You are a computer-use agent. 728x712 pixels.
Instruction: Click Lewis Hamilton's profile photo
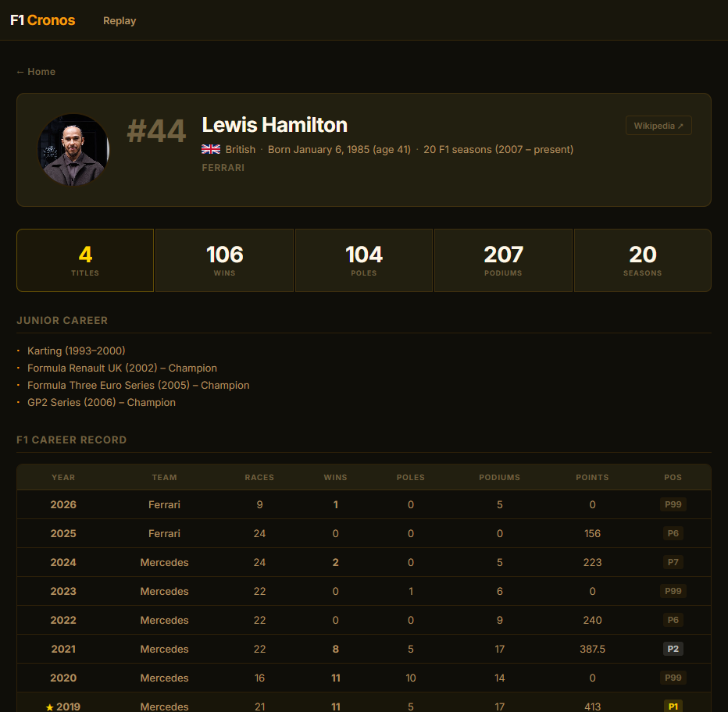point(73,149)
